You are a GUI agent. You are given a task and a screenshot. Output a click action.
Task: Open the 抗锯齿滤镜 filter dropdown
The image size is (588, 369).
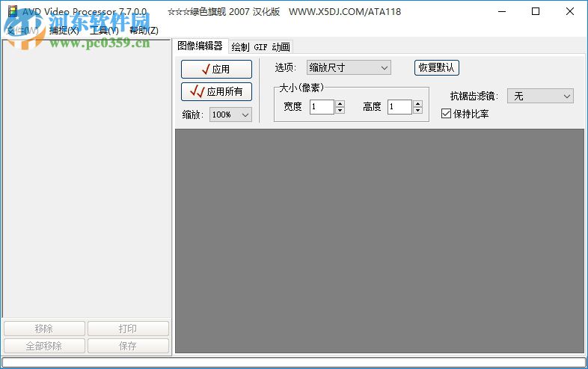pyautogui.click(x=540, y=96)
